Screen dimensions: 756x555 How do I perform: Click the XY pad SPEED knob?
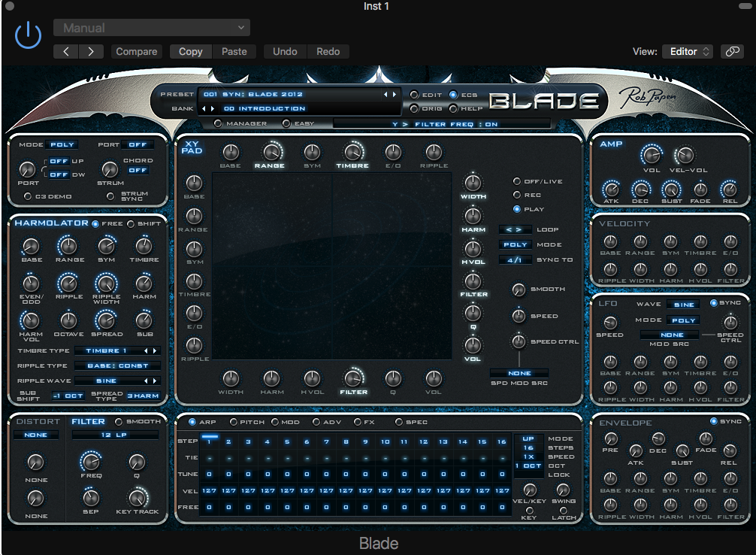pyautogui.click(x=519, y=316)
